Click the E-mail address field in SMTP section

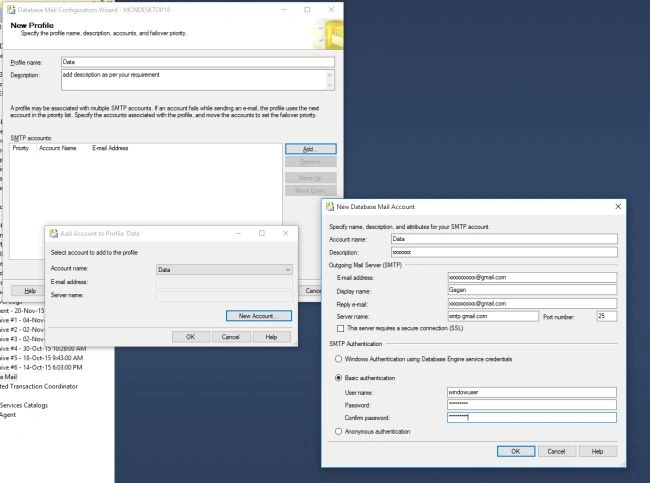tap(532, 277)
